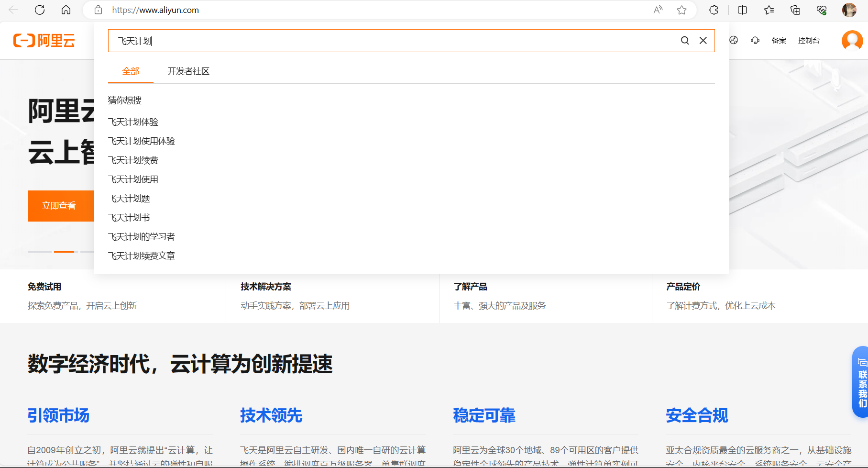
Task: Click the Aliyun logo
Action: pyautogui.click(x=44, y=41)
